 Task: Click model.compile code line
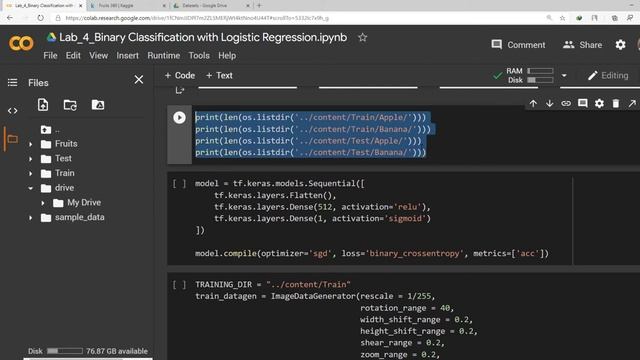click(372, 253)
